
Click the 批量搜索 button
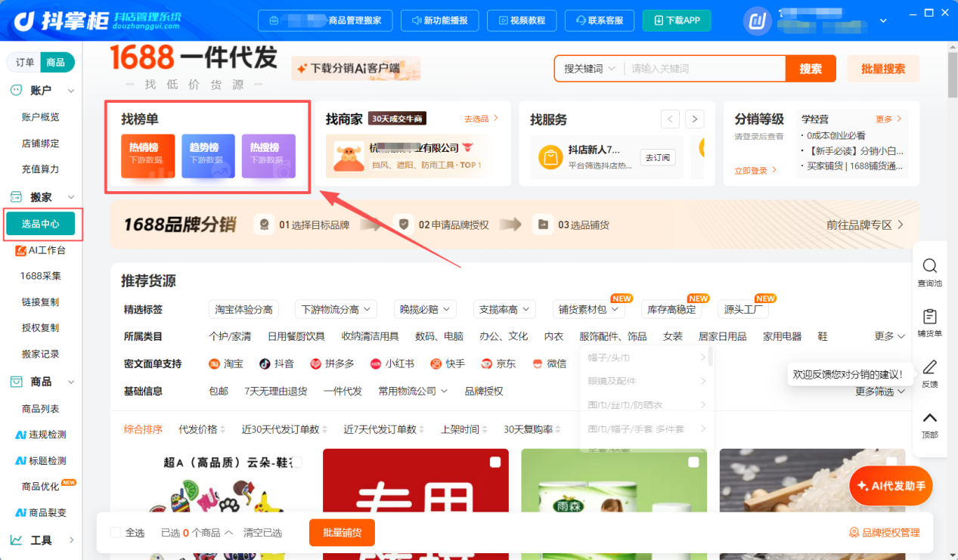coord(883,69)
